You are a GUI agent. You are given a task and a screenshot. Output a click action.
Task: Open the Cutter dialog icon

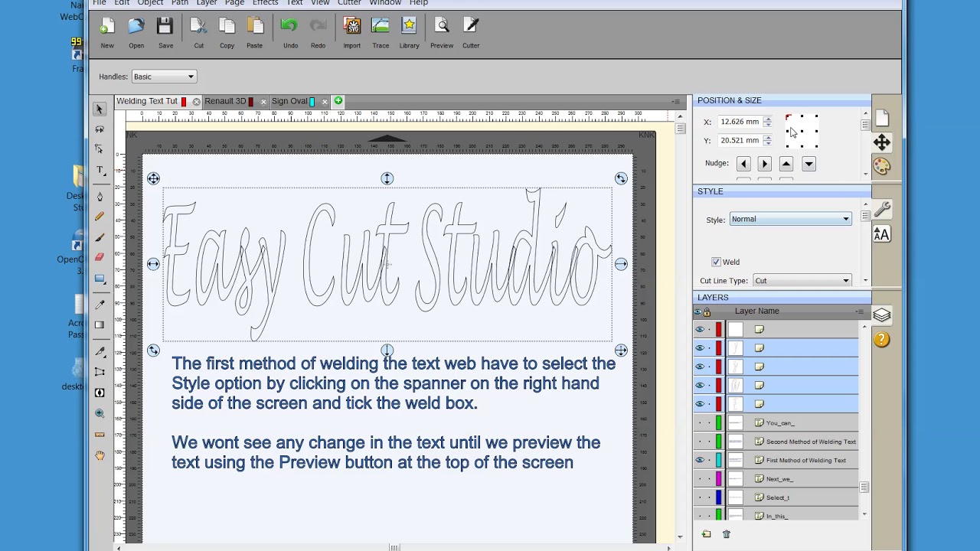tap(471, 33)
